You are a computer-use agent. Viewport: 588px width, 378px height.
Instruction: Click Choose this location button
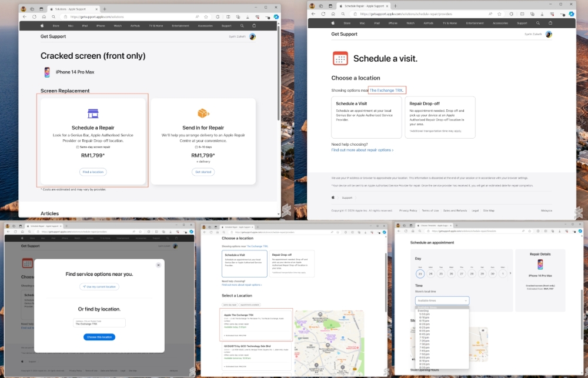click(99, 337)
